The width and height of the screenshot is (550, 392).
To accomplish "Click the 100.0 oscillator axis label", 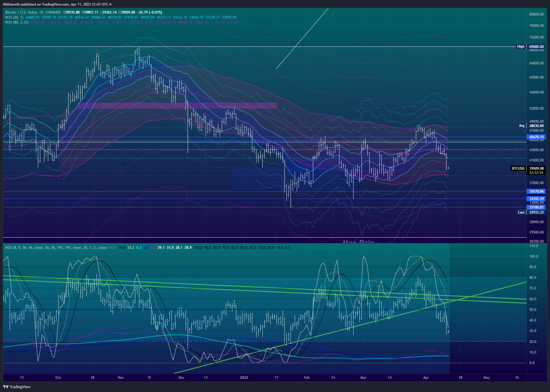I will point(534,256).
